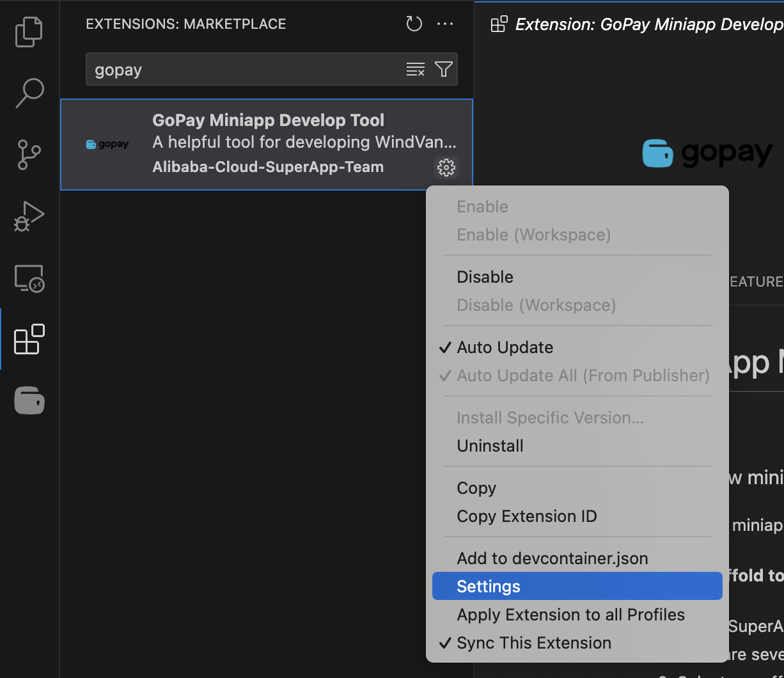This screenshot has height=678, width=784.
Task: Toggle Auto Update in context menu
Action: [x=577, y=347]
